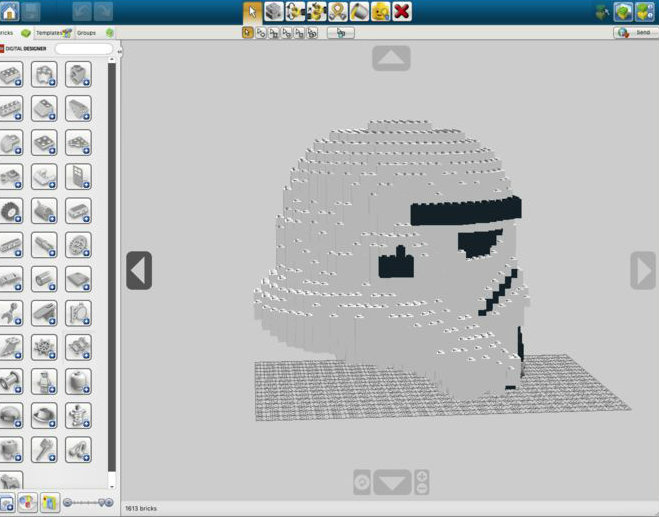659x517 pixels.
Task: Select the Flex tool
Action: pyautogui.click(x=338, y=11)
